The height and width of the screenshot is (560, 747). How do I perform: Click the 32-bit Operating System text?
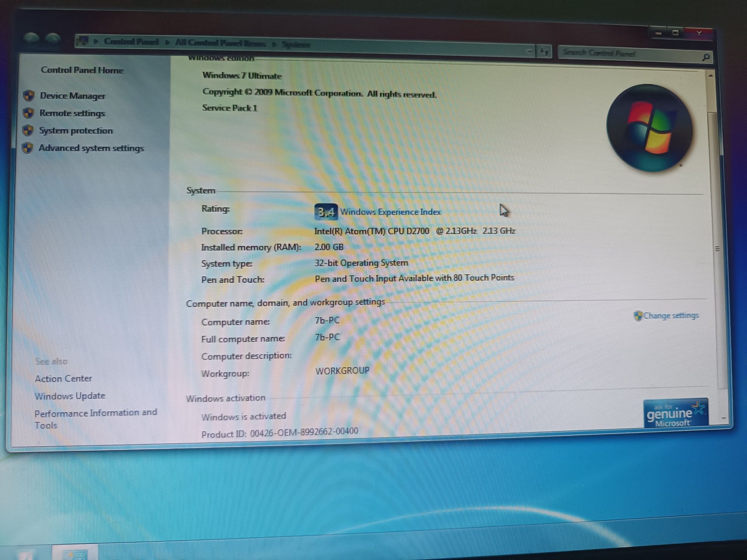point(361,263)
